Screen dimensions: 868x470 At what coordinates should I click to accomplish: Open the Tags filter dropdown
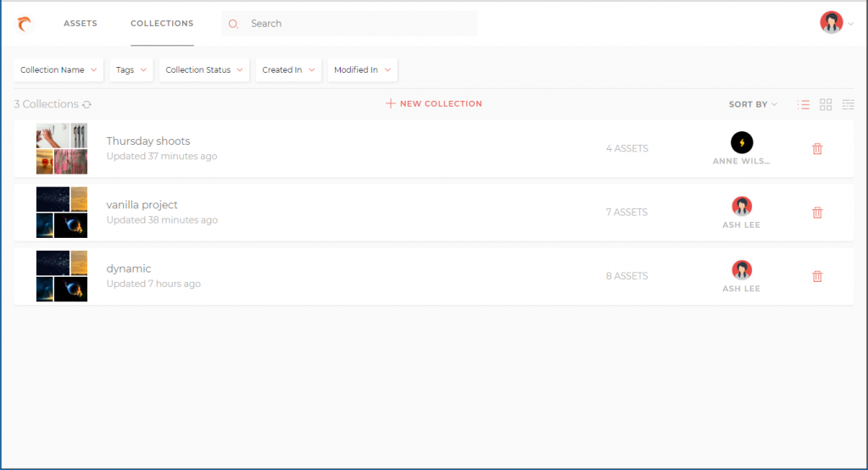[131, 69]
